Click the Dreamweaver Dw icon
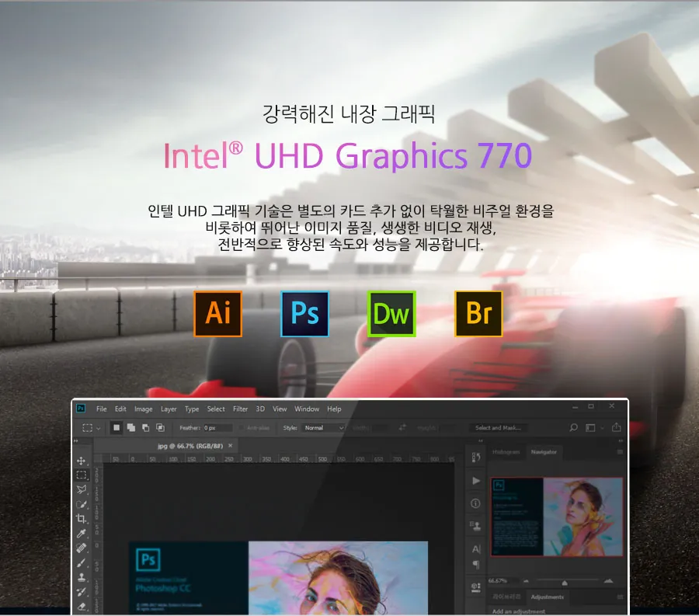The width and height of the screenshot is (699, 616). pos(391,314)
